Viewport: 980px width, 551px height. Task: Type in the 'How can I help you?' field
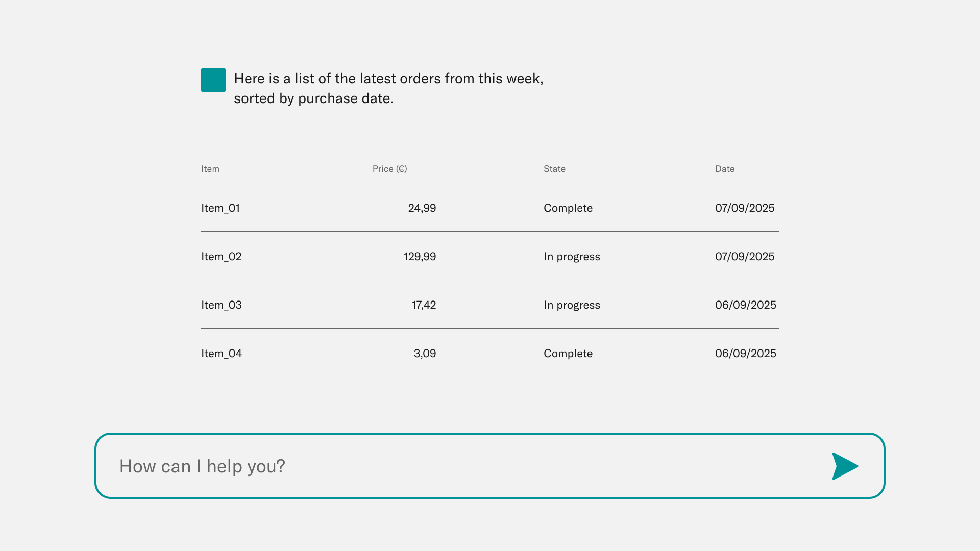(459, 466)
